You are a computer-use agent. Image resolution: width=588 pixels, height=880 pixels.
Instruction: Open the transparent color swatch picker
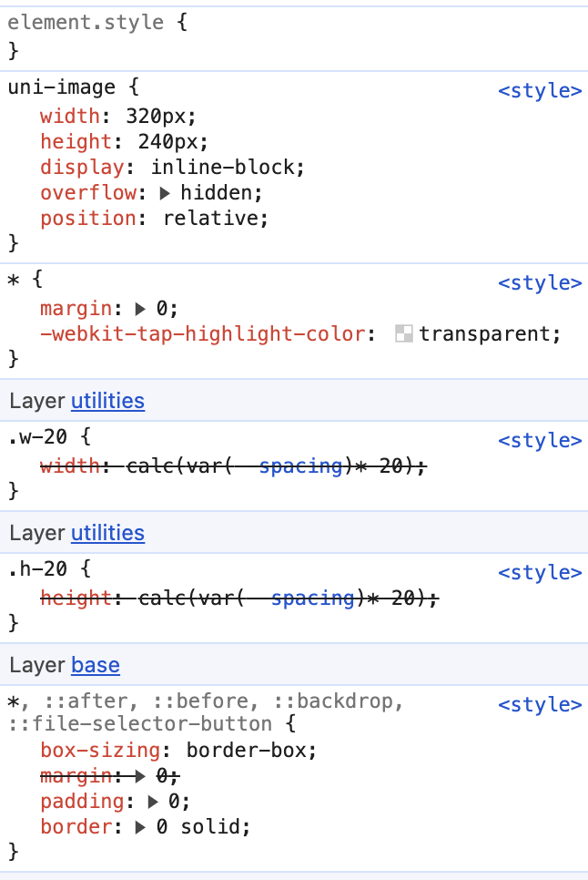[x=404, y=333]
